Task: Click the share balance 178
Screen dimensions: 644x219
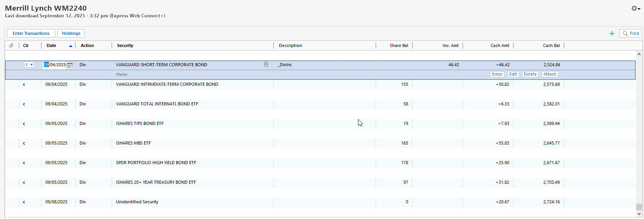Action: pos(405,163)
